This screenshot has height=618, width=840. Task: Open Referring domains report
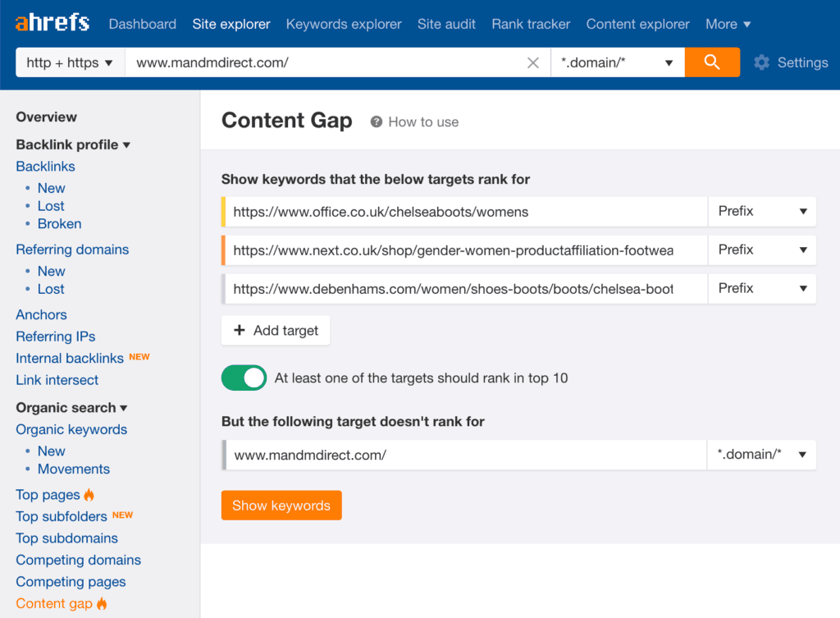(x=72, y=249)
